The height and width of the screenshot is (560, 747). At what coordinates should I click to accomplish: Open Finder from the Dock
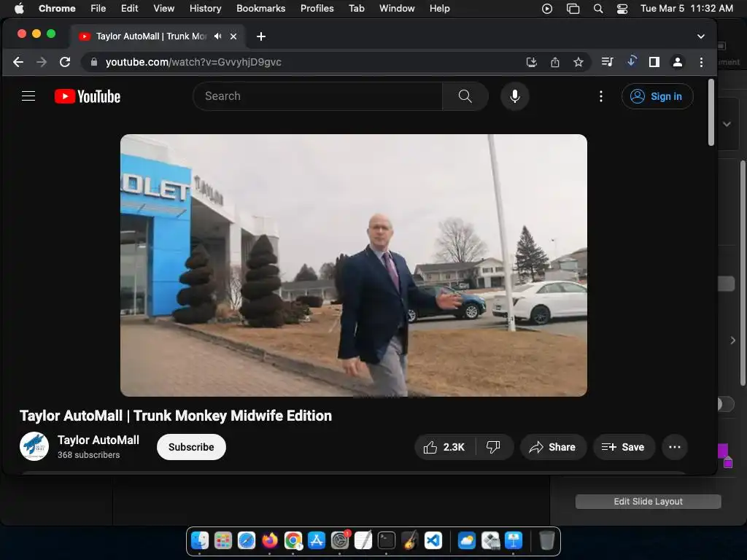pos(200,541)
